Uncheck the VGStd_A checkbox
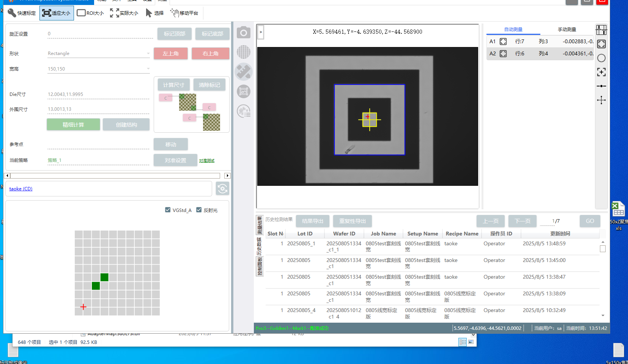Screen dimensions: 628x364 click(x=168, y=210)
